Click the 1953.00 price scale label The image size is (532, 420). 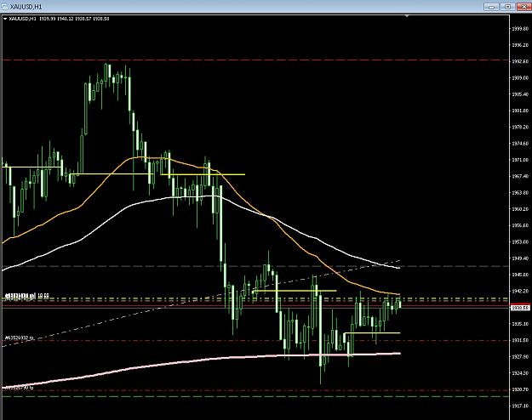click(520, 241)
